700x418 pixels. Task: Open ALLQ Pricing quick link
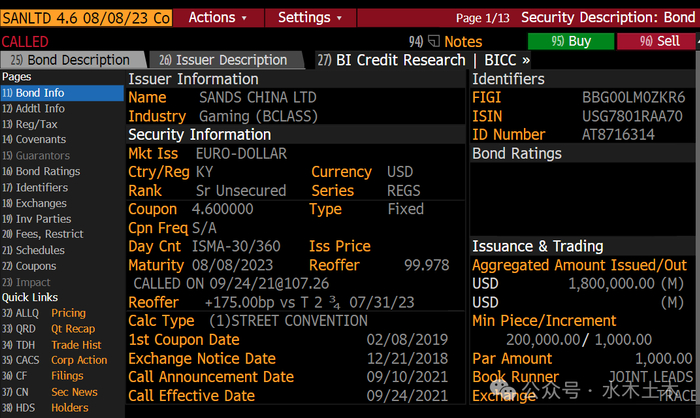[x=68, y=313]
